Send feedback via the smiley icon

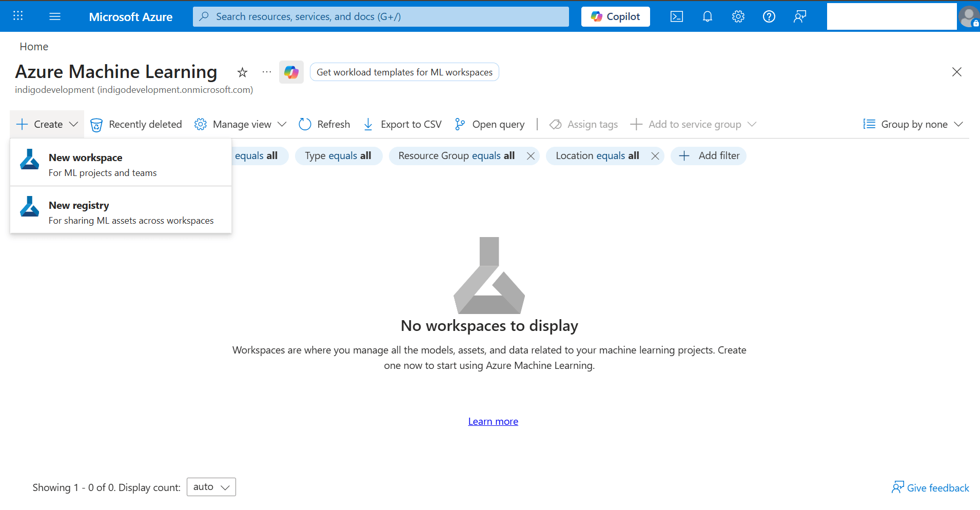coord(800,16)
